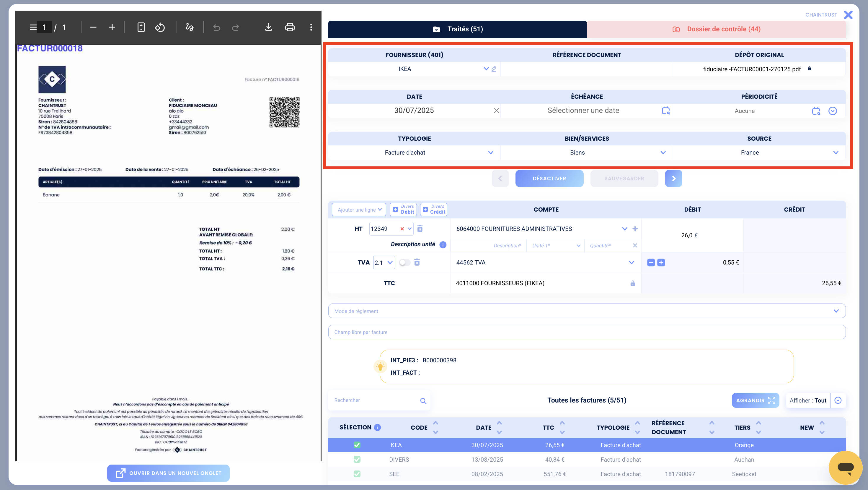Expand the Afficher Tout filter arrow
The width and height of the screenshot is (868, 490).
coord(838,400)
